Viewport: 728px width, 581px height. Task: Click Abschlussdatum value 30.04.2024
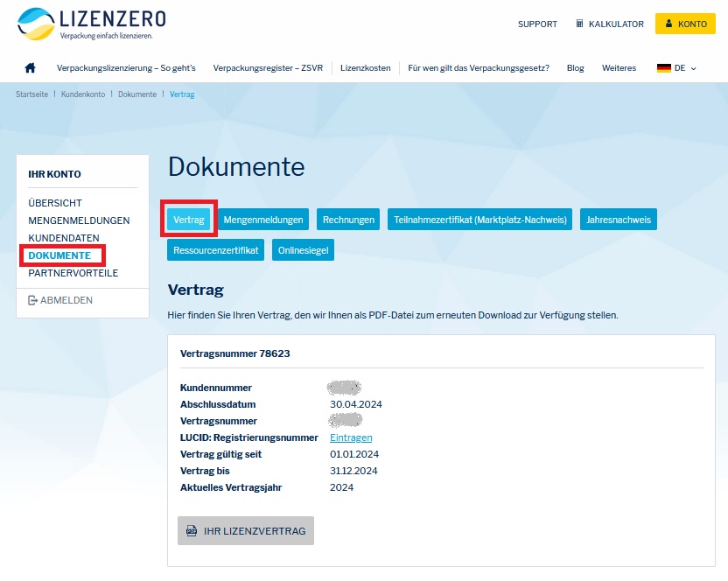(356, 404)
